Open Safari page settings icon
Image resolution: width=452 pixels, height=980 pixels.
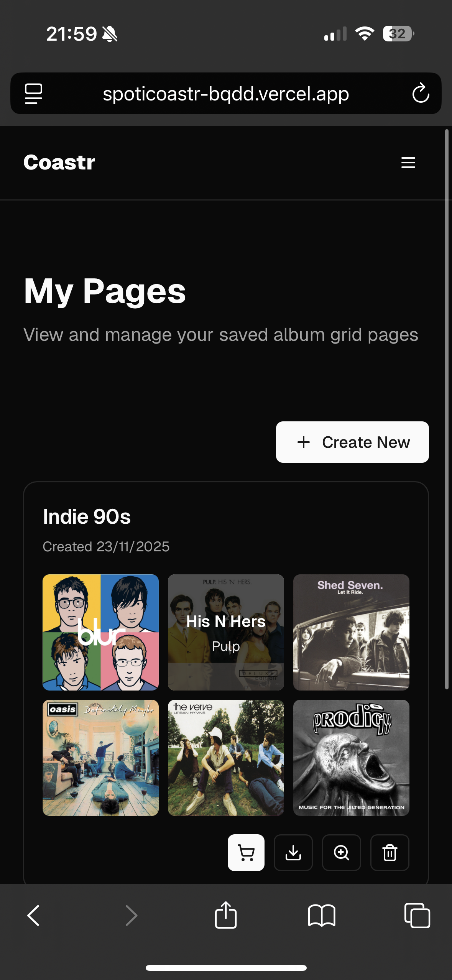[34, 93]
